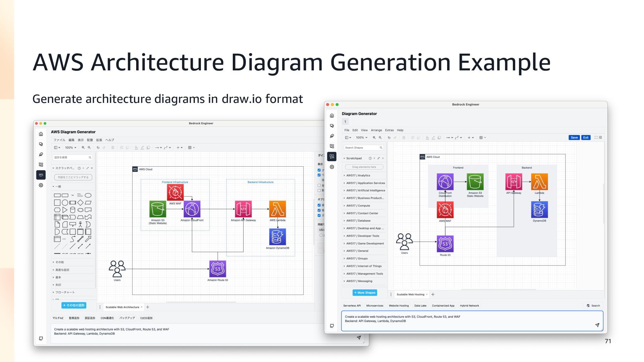Viewport: 644px width, 362px height.
Task: Open Extras menu in right window
Action: tap(389, 130)
